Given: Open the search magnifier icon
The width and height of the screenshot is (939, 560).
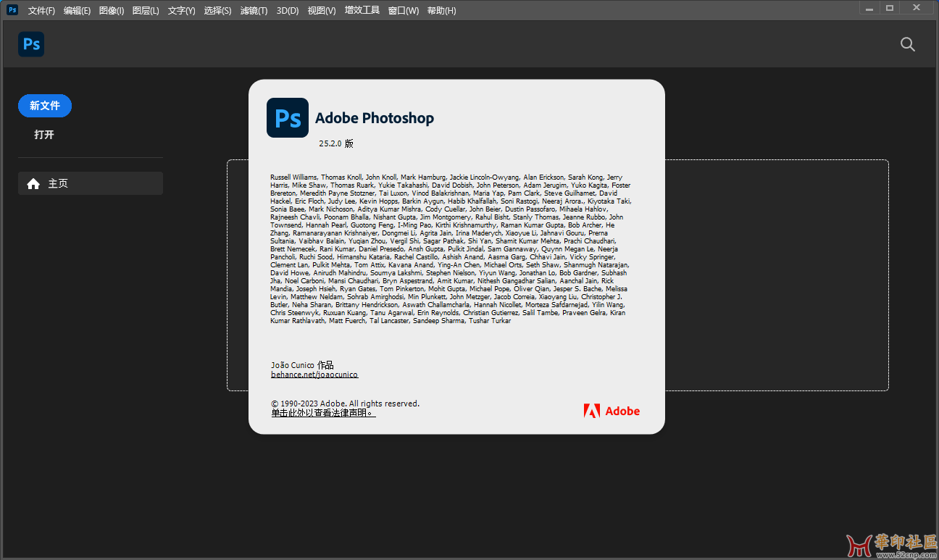Looking at the screenshot, I should click(907, 44).
